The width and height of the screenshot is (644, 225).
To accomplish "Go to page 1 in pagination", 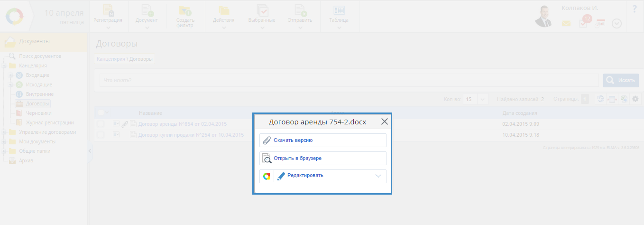I will click(585, 99).
